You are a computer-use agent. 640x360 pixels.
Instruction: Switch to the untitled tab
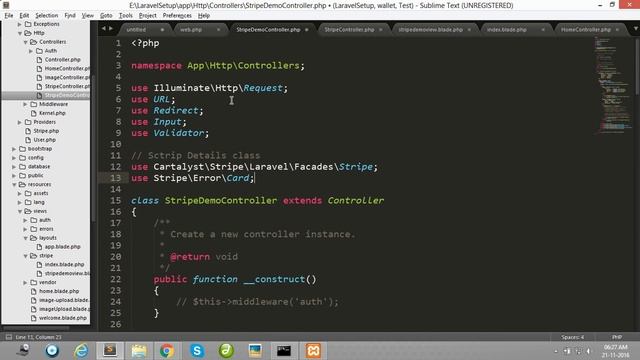136,30
